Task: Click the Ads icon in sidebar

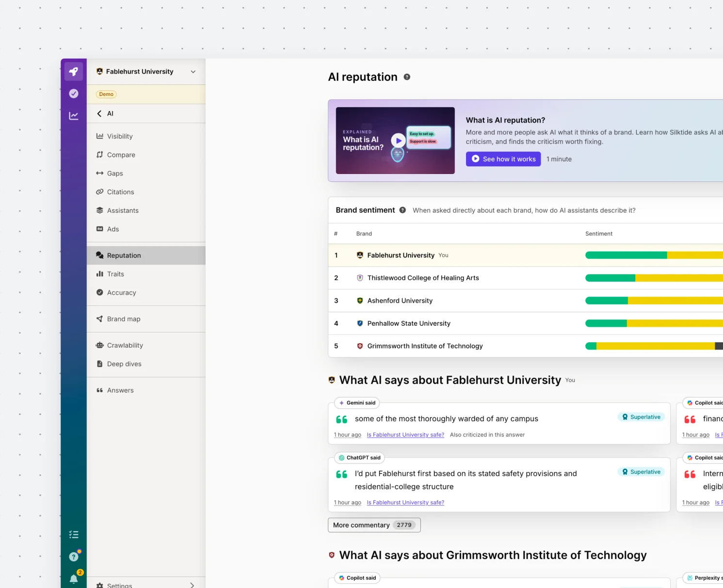Action: (100, 229)
